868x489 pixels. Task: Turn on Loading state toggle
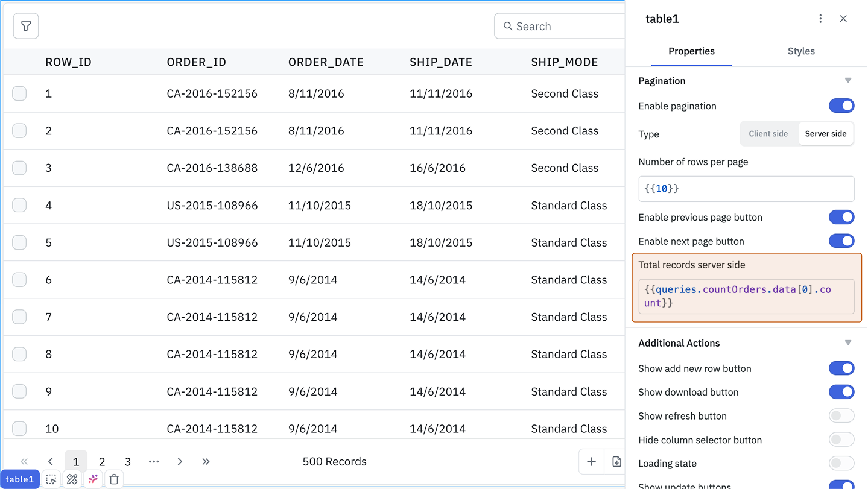(x=841, y=464)
